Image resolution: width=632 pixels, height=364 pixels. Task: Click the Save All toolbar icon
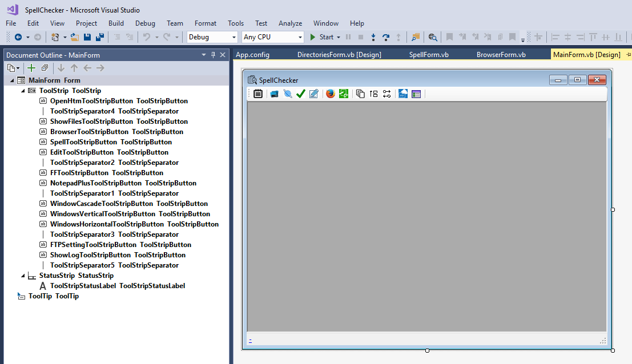100,37
